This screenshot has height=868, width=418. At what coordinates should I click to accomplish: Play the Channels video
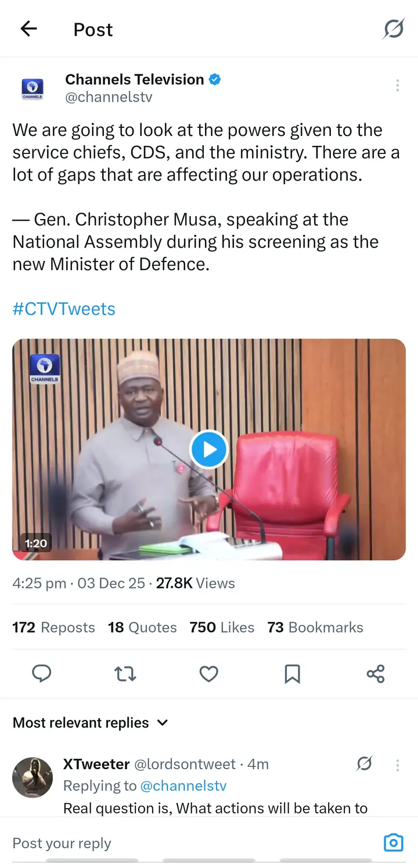[208, 449]
